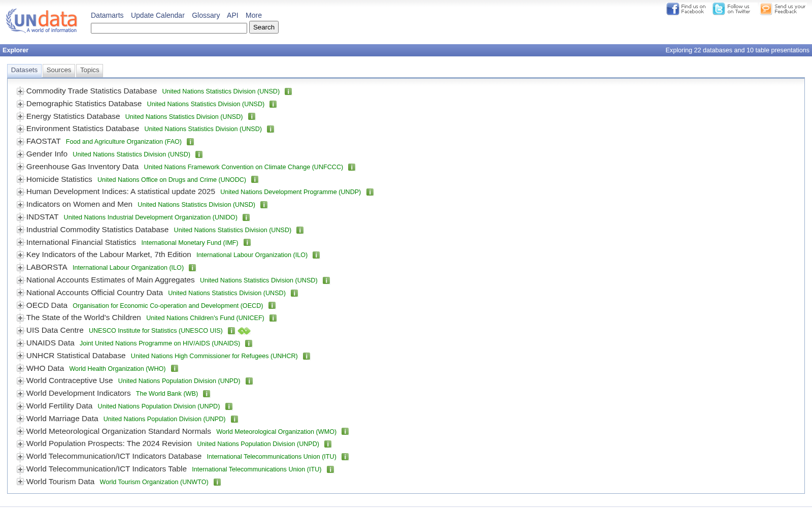Show info for Demographic Statistics Database

tap(273, 104)
